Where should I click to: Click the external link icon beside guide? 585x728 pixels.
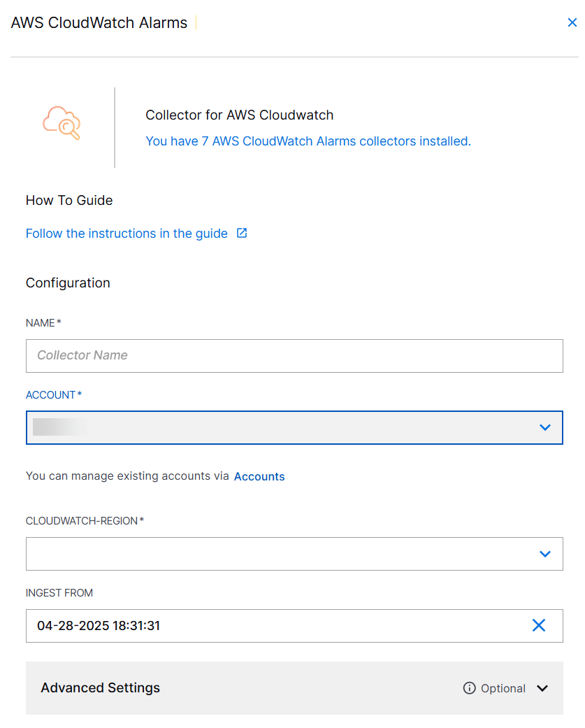pyautogui.click(x=242, y=233)
